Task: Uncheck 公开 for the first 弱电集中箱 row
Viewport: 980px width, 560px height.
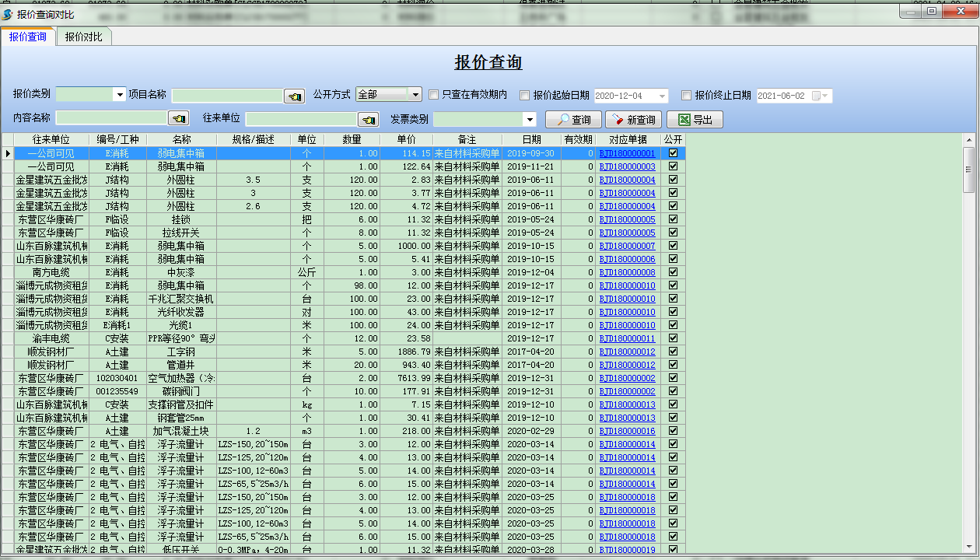Action: 673,153
